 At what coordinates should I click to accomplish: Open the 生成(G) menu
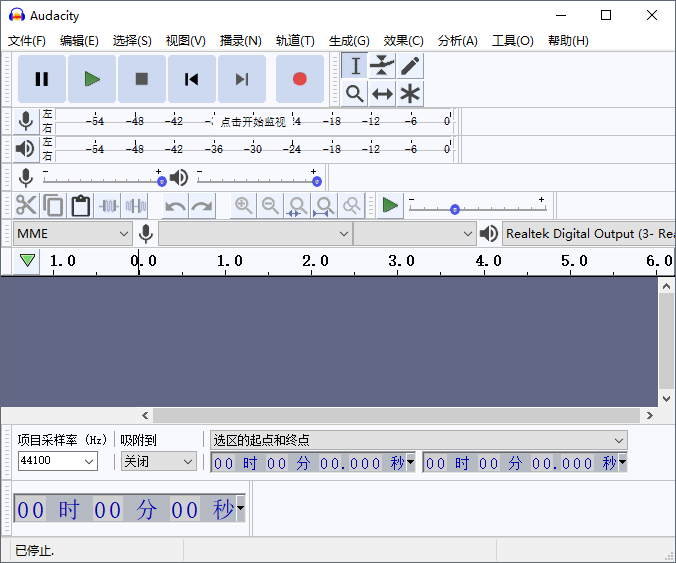tap(349, 41)
